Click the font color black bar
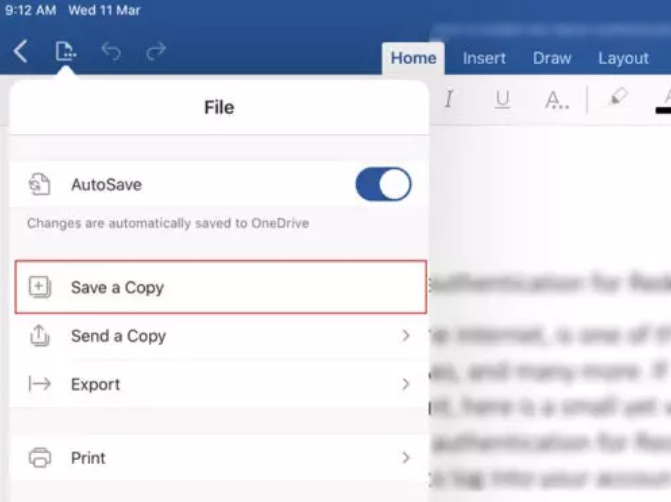The height and width of the screenshot is (502, 671). tap(663, 111)
